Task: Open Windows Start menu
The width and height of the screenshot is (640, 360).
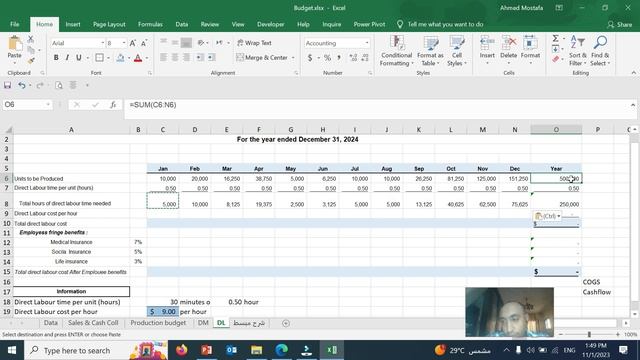Action: click(11, 350)
